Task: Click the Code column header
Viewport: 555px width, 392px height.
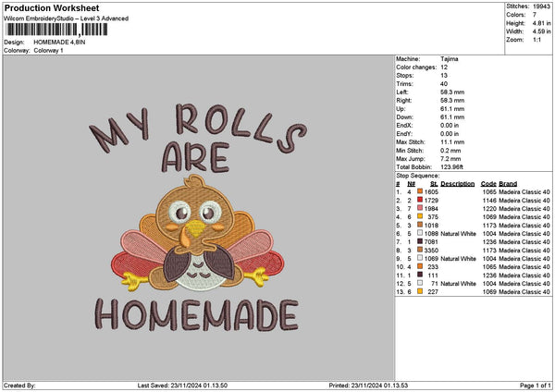Action: pyautogui.click(x=488, y=184)
